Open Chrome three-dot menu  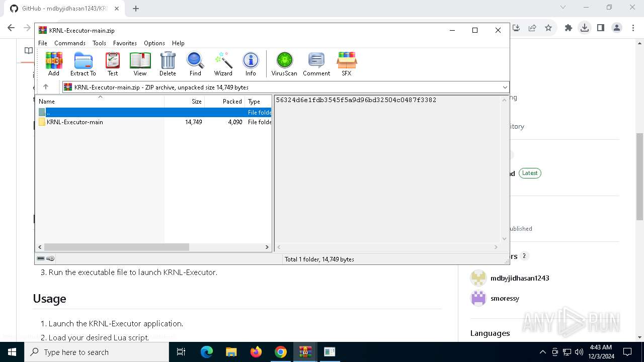(x=633, y=28)
